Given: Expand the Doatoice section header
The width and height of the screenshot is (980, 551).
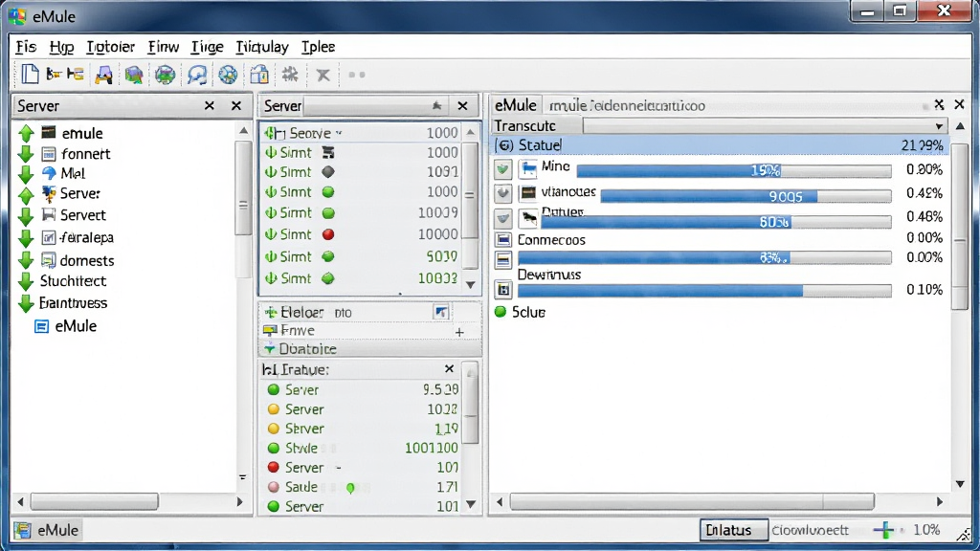Looking at the screenshot, I should (369, 348).
